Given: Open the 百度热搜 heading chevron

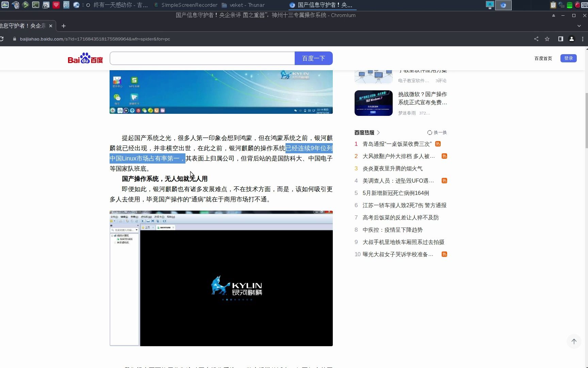Looking at the screenshot, I should (x=378, y=133).
